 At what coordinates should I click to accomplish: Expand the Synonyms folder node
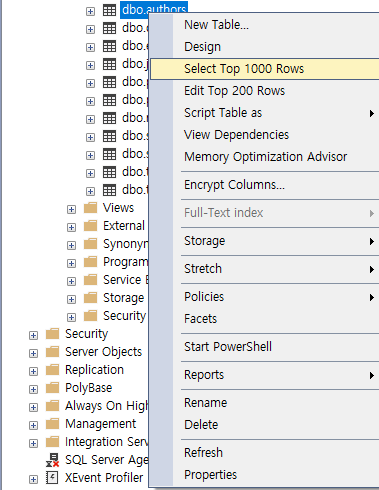pyautogui.click(x=71, y=245)
